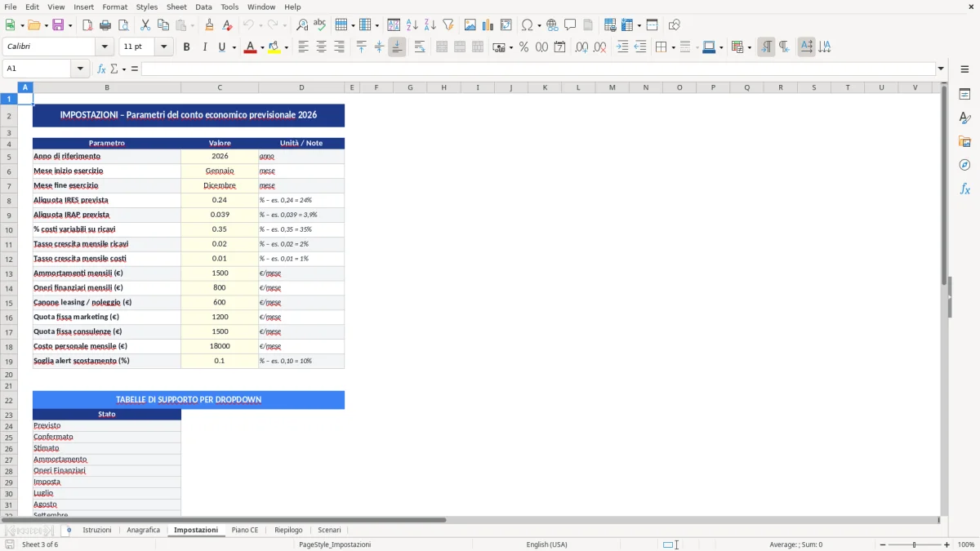Sort descending
This screenshot has height=551, width=980.
click(x=430, y=25)
